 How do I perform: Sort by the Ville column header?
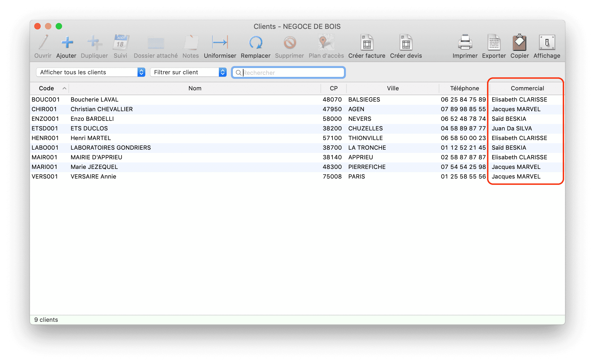pos(393,88)
